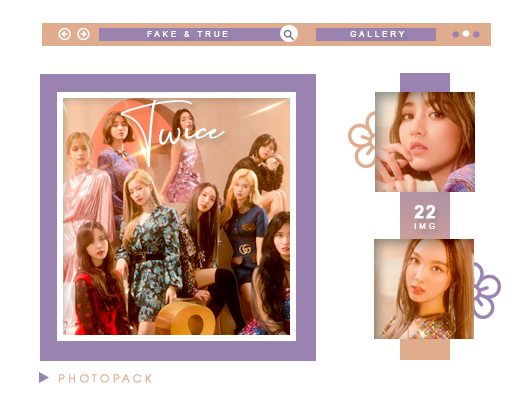Click the right purple dot
This screenshot has width=528, height=406.
point(476,34)
